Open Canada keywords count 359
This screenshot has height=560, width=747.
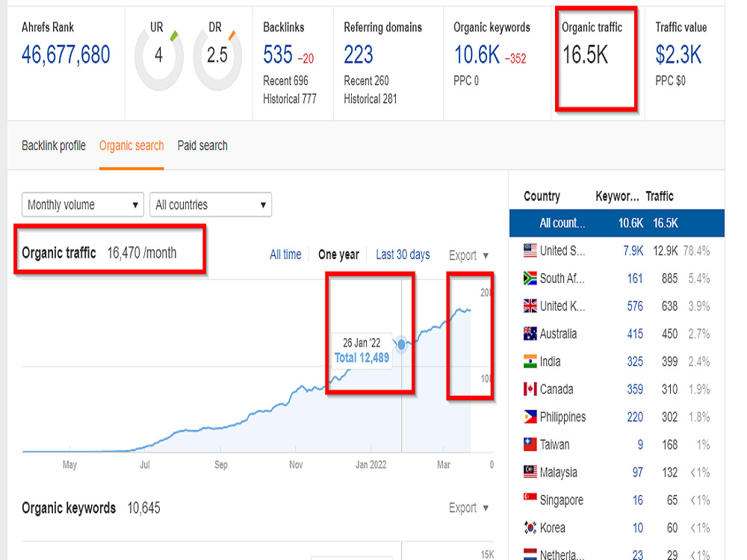point(635,390)
